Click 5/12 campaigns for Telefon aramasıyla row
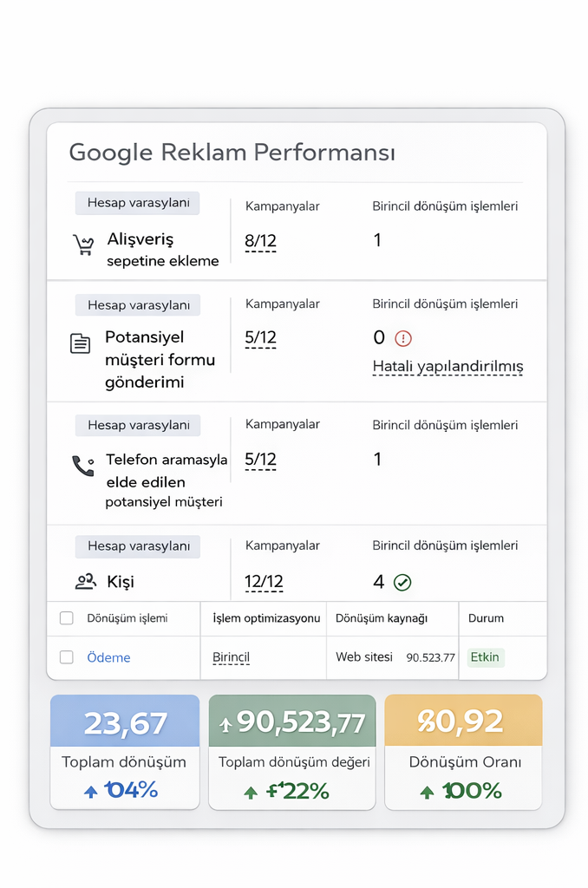This screenshot has height=888, width=588. click(260, 460)
